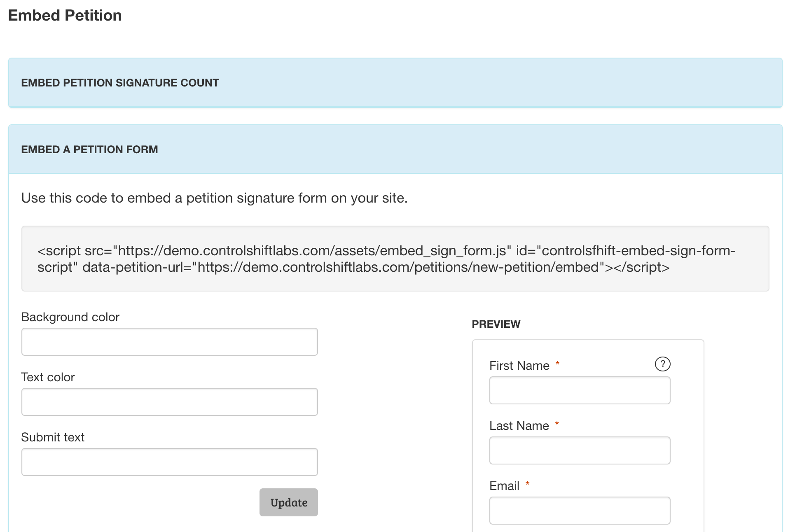Click the Last Name preview field
The width and height of the screenshot is (795, 532).
pos(580,450)
